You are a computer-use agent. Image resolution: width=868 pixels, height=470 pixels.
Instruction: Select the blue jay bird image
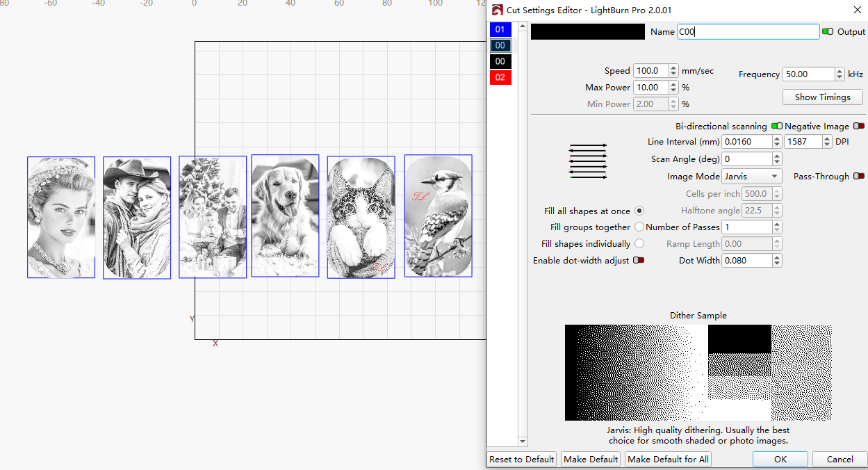click(438, 216)
